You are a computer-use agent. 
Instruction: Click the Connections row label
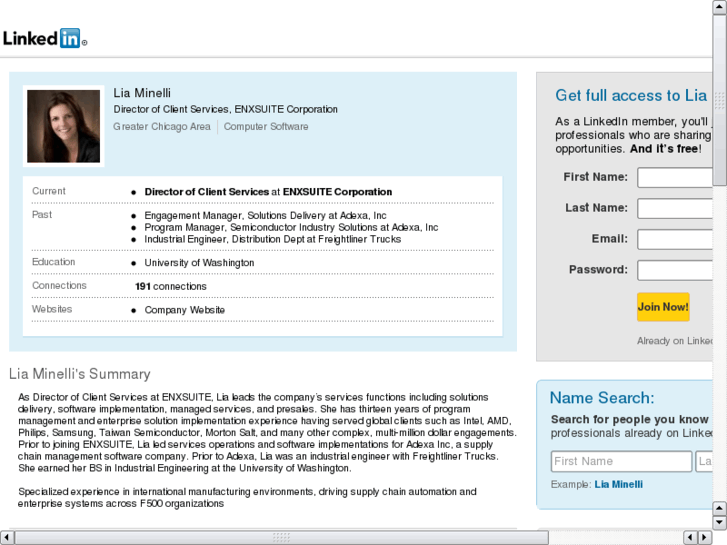pyautogui.click(x=59, y=285)
